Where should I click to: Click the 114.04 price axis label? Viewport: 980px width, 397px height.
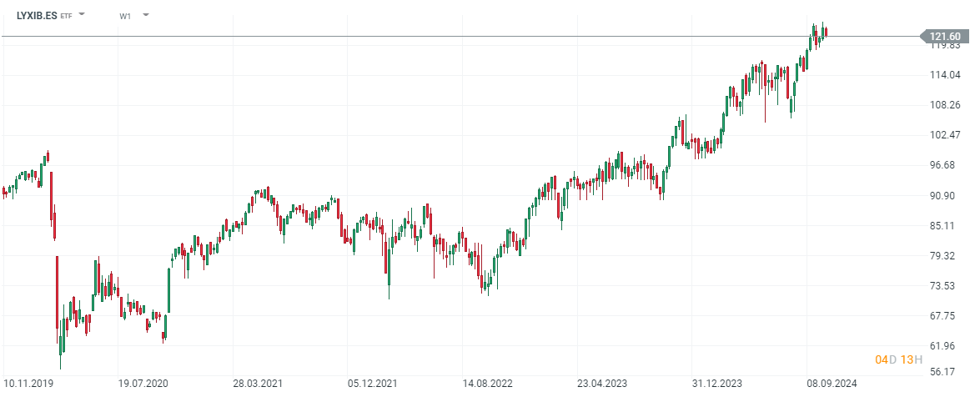point(945,75)
